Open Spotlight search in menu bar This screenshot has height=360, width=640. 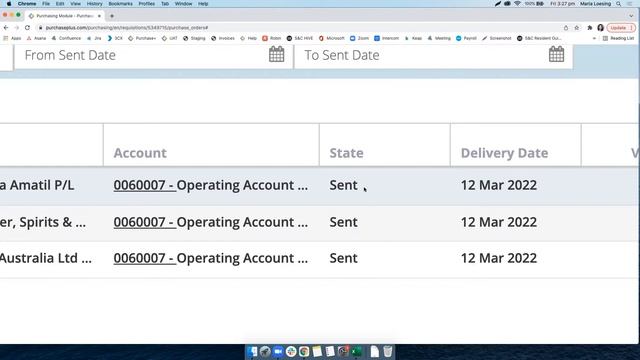[619, 4]
